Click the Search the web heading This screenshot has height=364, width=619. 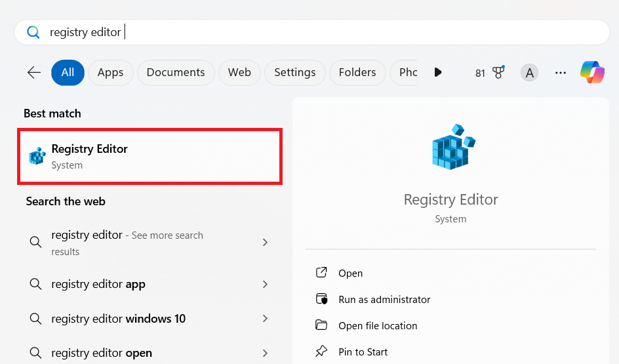66,201
